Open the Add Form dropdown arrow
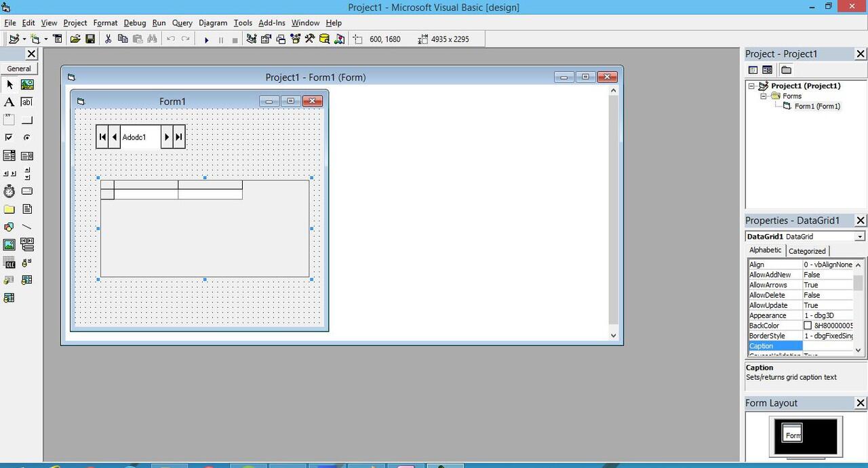 [45, 39]
